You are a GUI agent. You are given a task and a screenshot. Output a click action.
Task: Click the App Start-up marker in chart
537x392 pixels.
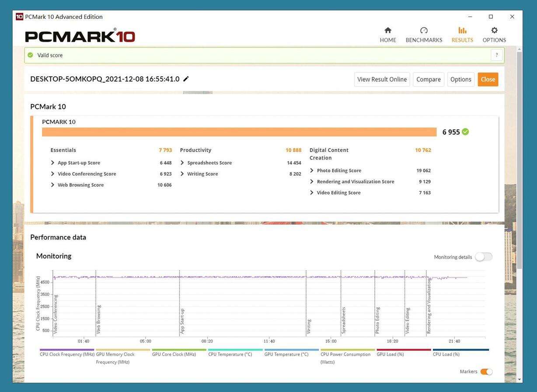tap(182, 321)
